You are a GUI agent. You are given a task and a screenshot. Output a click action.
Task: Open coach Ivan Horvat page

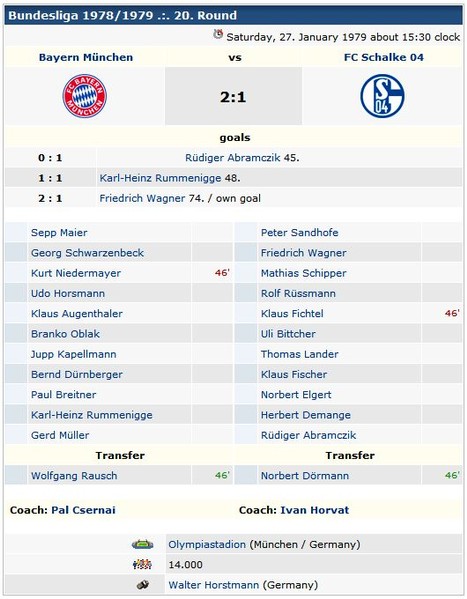pyautogui.click(x=315, y=510)
